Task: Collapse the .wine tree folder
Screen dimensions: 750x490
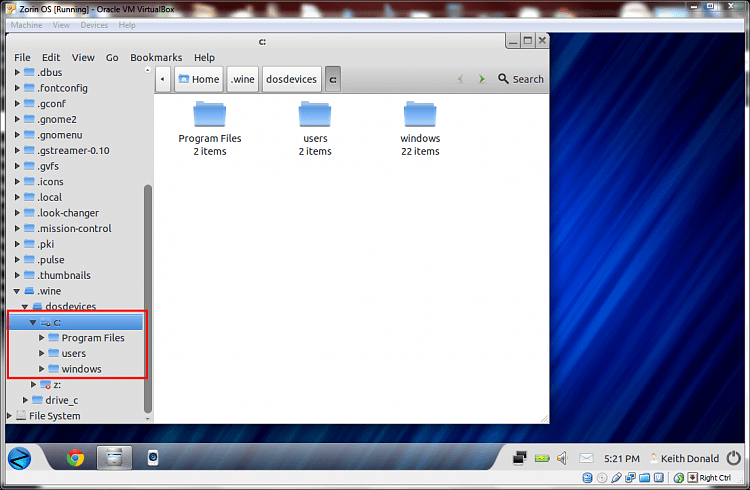Action: [17, 291]
